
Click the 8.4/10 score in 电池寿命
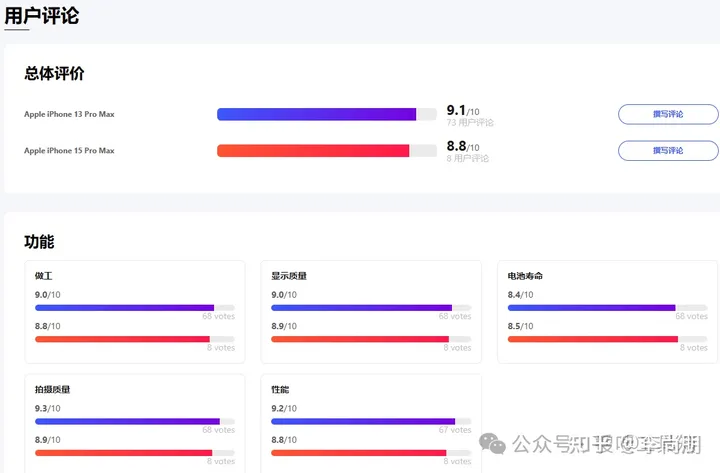520,295
